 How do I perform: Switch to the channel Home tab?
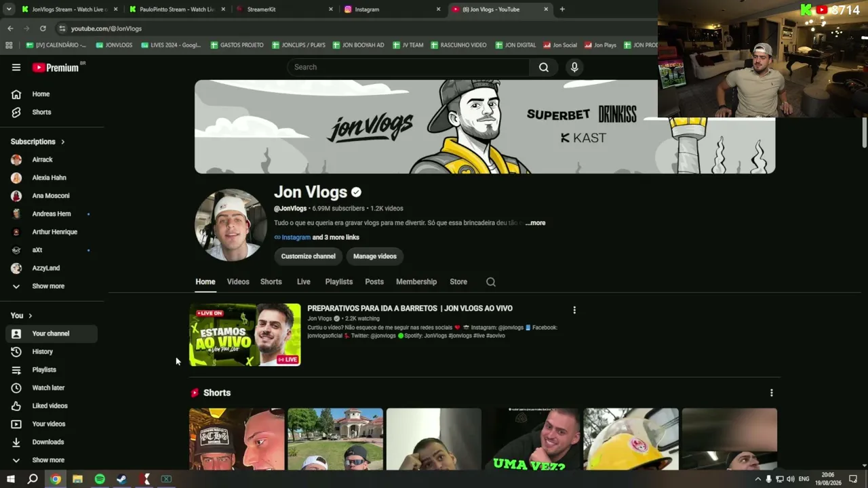point(205,282)
